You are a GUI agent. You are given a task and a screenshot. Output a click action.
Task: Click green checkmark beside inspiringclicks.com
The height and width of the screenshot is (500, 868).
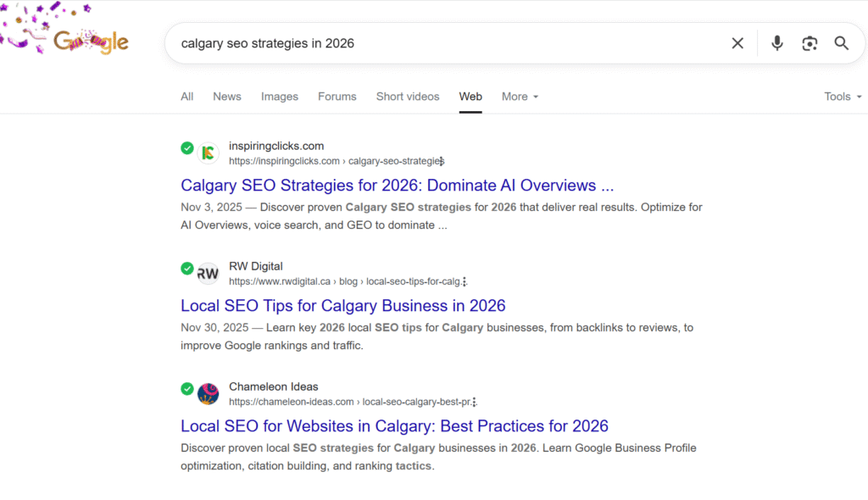point(187,148)
